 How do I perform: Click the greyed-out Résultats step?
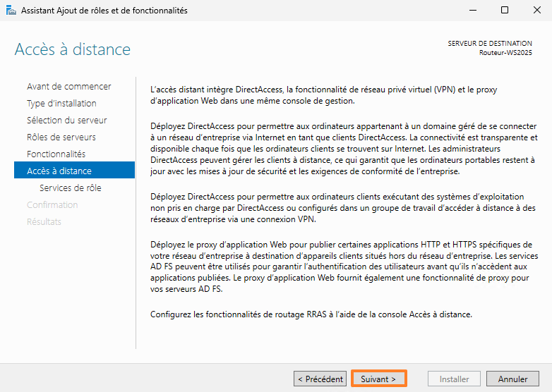(x=44, y=222)
